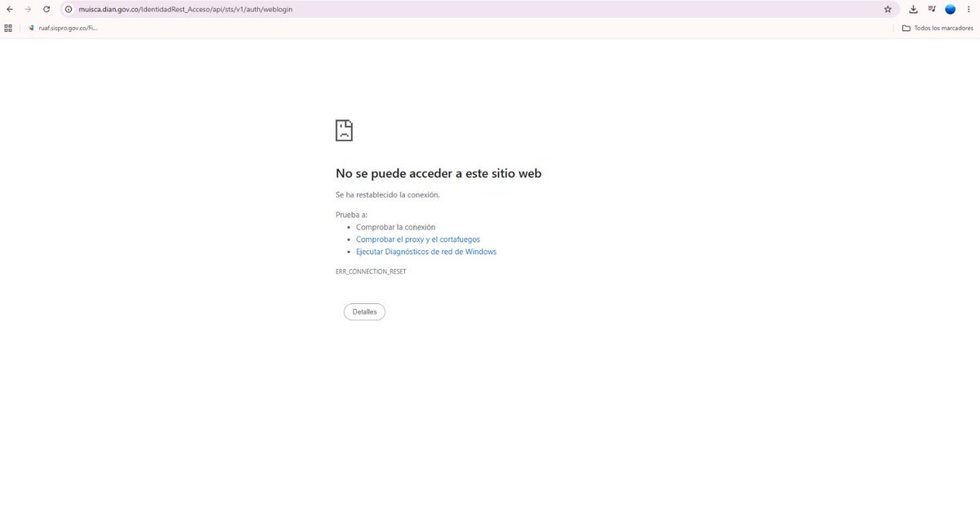Open the downloads icon in toolbar

[914, 9]
